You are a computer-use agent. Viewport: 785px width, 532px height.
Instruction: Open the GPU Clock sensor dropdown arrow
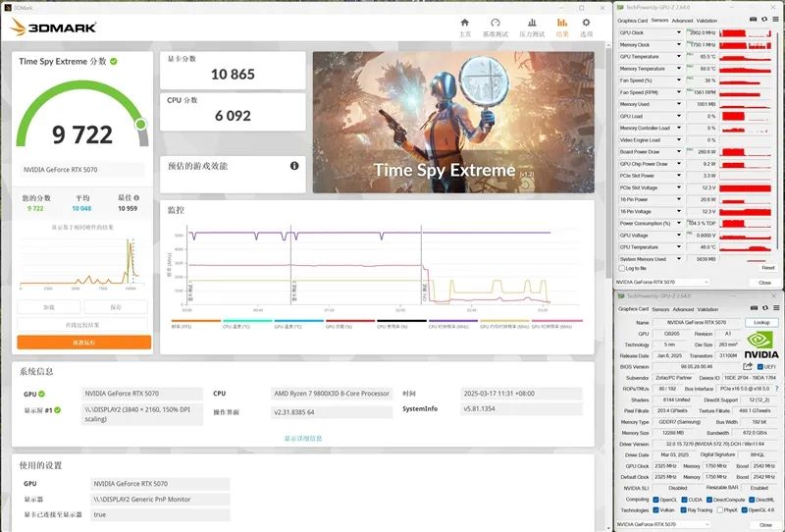pyautogui.click(x=679, y=32)
